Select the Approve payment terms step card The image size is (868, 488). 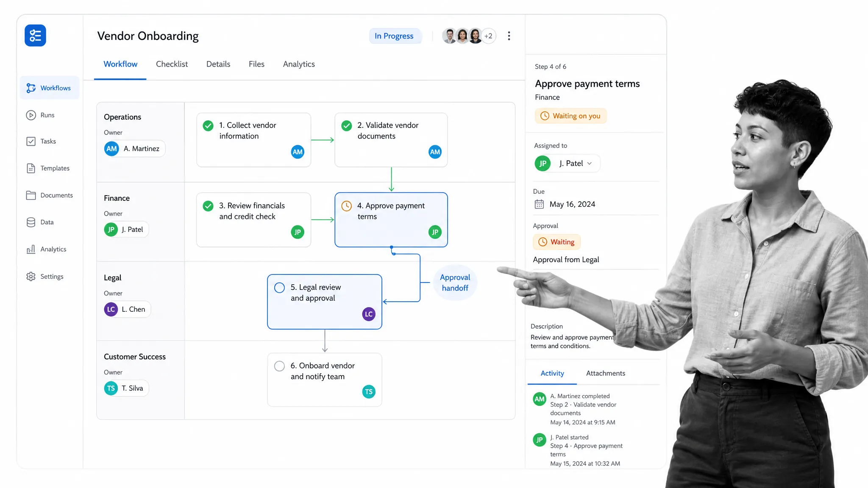391,220
